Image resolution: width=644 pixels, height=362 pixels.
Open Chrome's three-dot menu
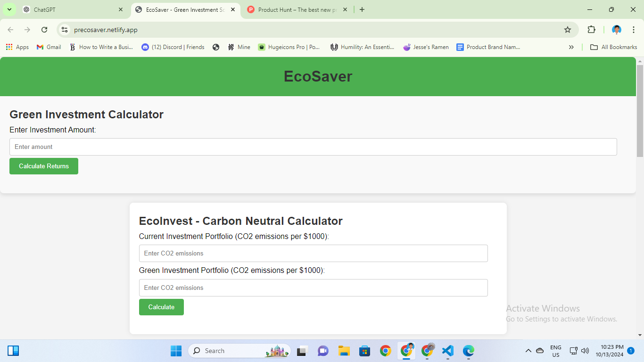point(634,29)
